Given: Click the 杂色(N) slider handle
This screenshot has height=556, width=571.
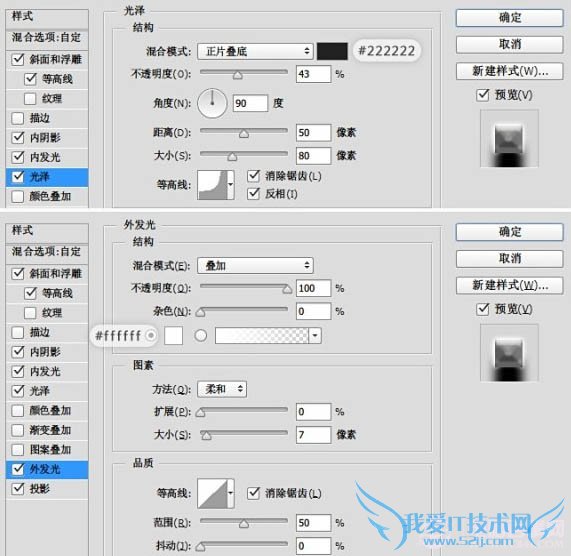Looking at the screenshot, I should (x=201, y=312).
